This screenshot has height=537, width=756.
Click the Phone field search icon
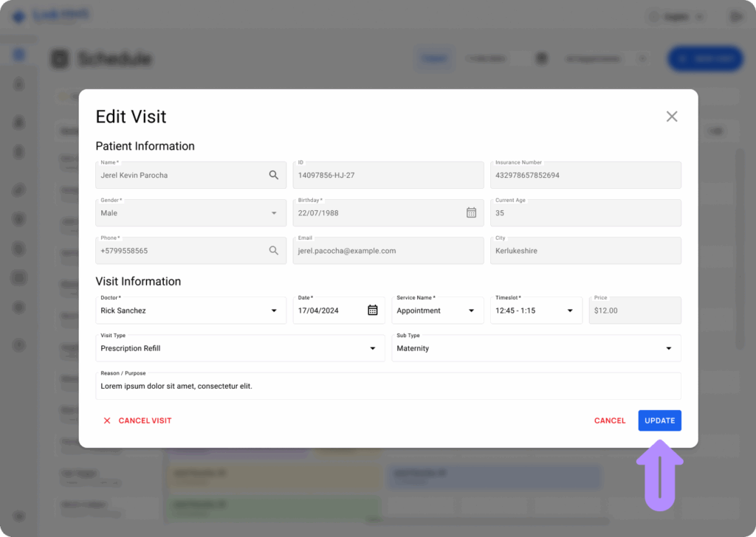tap(273, 251)
